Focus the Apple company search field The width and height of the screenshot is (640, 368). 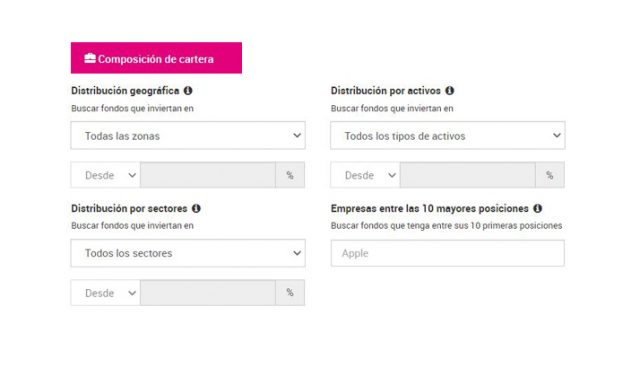point(448,253)
